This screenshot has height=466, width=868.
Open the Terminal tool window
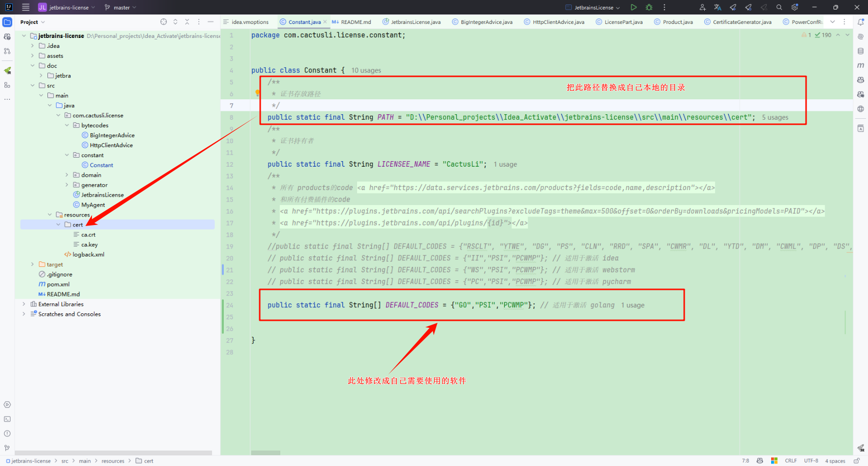pos(7,419)
